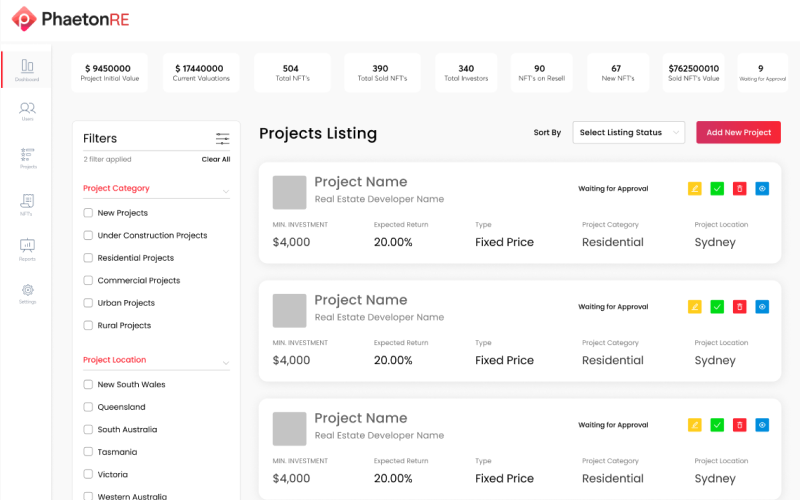800x500 pixels.
Task: View the first project with blue eye icon
Action: tap(762, 189)
